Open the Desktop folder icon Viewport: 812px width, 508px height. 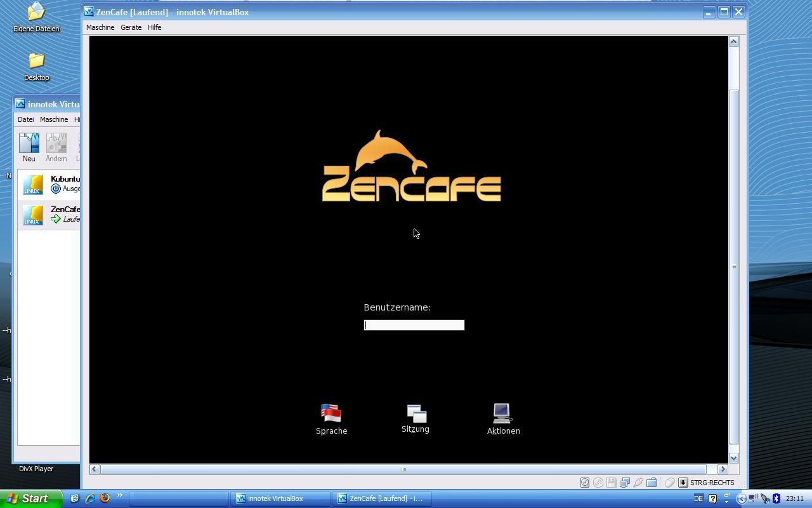pos(36,67)
